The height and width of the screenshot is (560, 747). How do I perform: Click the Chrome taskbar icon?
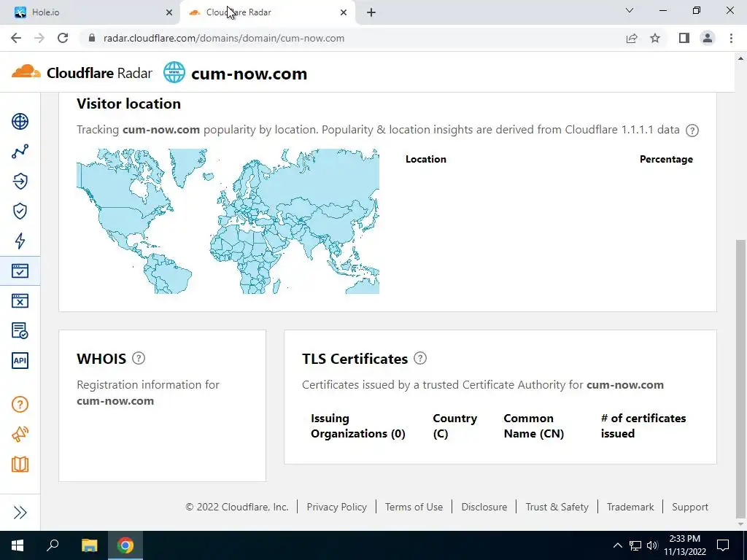click(x=125, y=545)
